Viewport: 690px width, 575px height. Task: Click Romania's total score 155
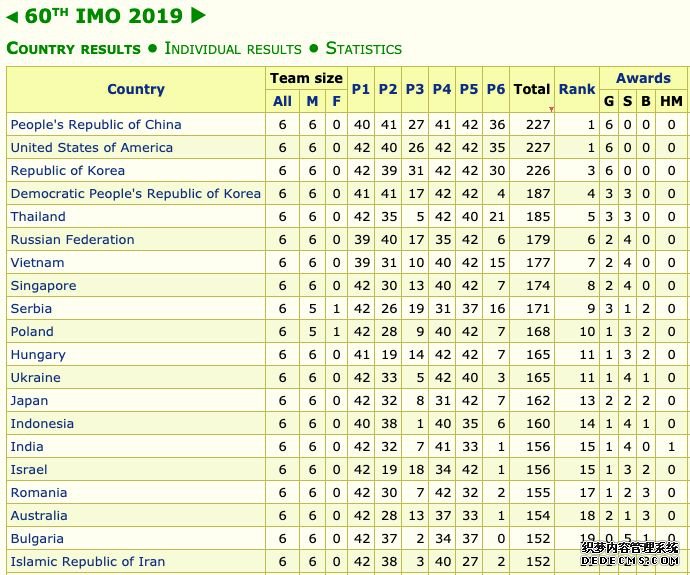(538, 493)
